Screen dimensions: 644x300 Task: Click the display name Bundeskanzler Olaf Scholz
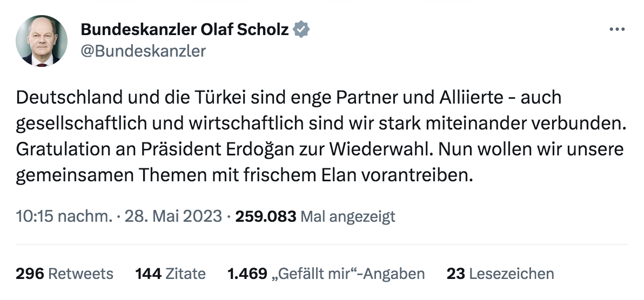[x=184, y=30]
